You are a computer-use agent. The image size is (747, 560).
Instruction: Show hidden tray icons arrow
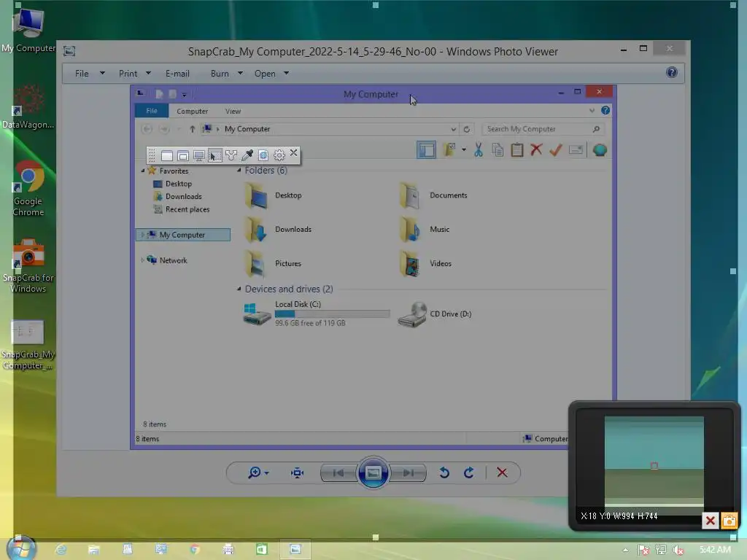point(625,550)
